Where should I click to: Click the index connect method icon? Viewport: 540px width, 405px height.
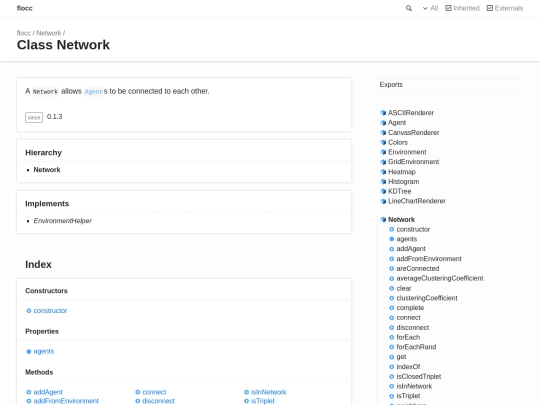click(138, 392)
